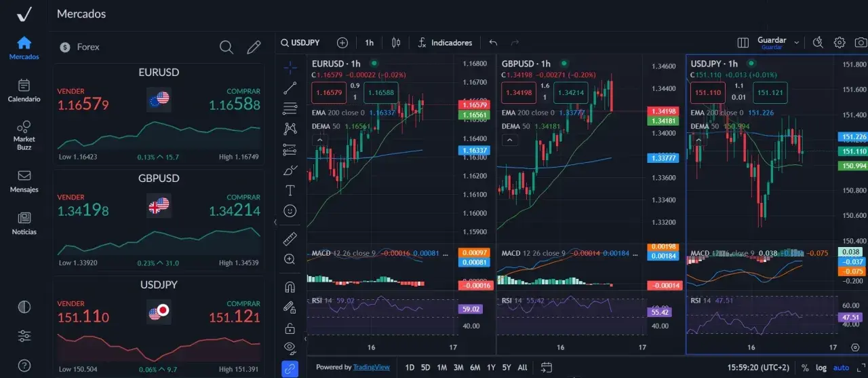This screenshot has width=868, height=378.
Task: Select the trend line drawing tool
Action: [290, 88]
